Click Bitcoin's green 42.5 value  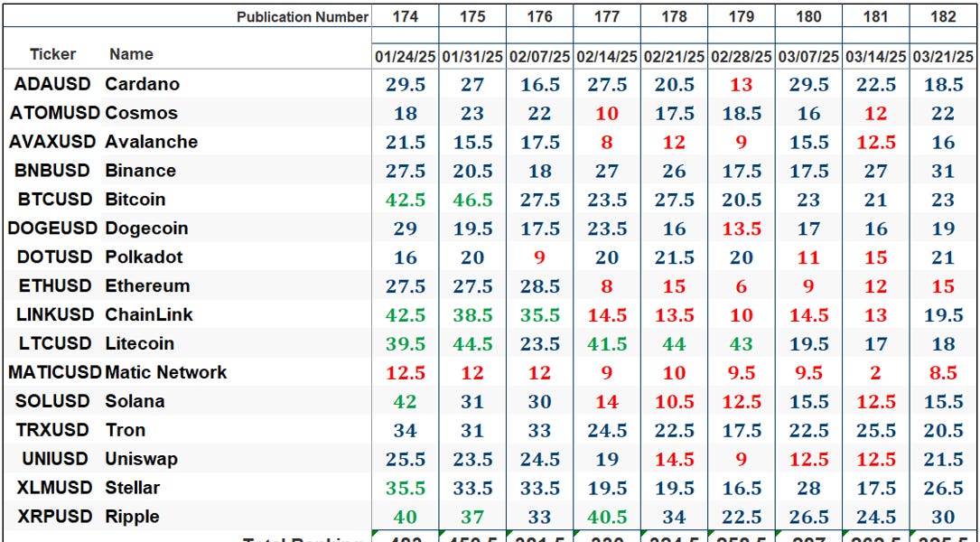pos(405,200)
